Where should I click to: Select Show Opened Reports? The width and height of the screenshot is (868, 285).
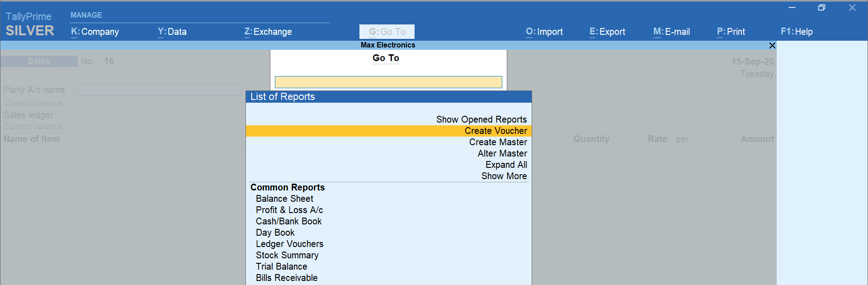(x=481, y=119)
